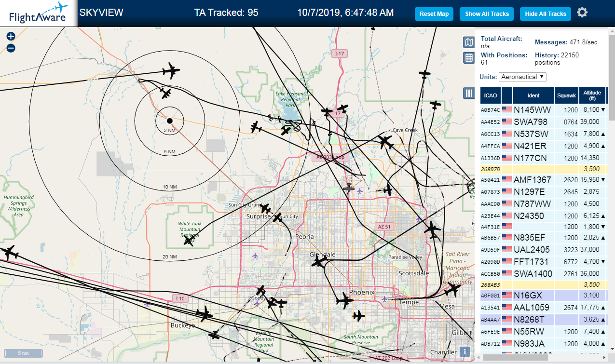The height and width of the screenshot is (364, 615).
Task: Click Show All Tracks
Action: click(487, 14)
